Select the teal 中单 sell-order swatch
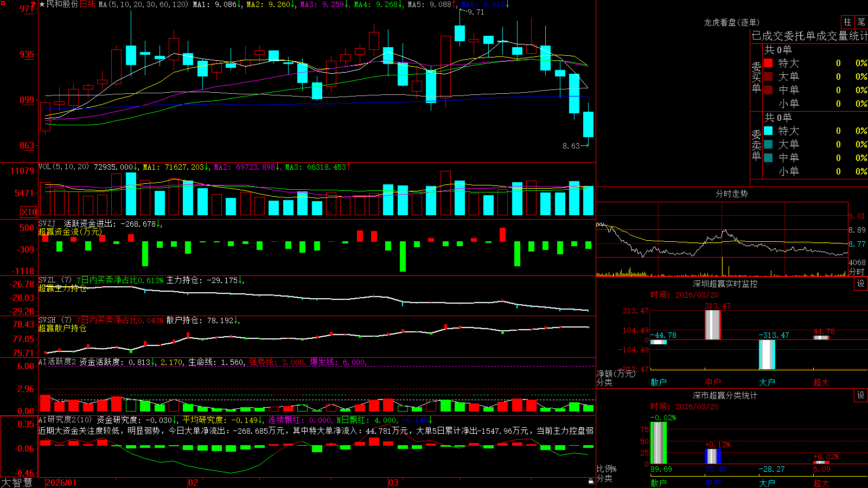The height and width of the screenshot is (488, 868). pyautogui.click(x=768, y=158)
